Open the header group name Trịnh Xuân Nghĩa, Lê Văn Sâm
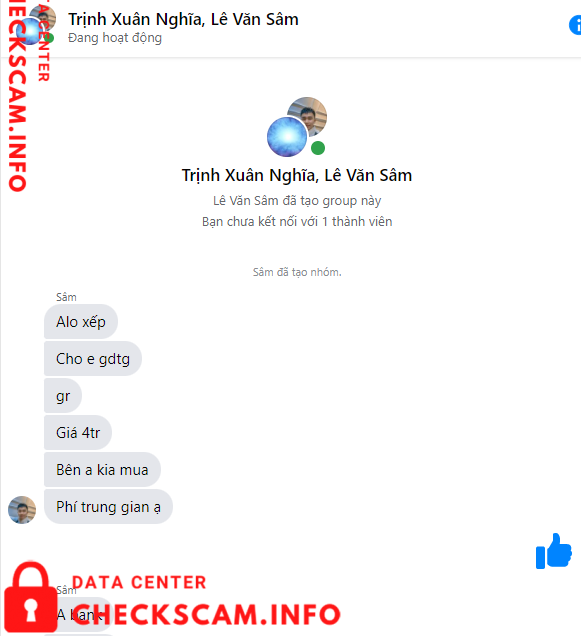 tap(183, 19)
